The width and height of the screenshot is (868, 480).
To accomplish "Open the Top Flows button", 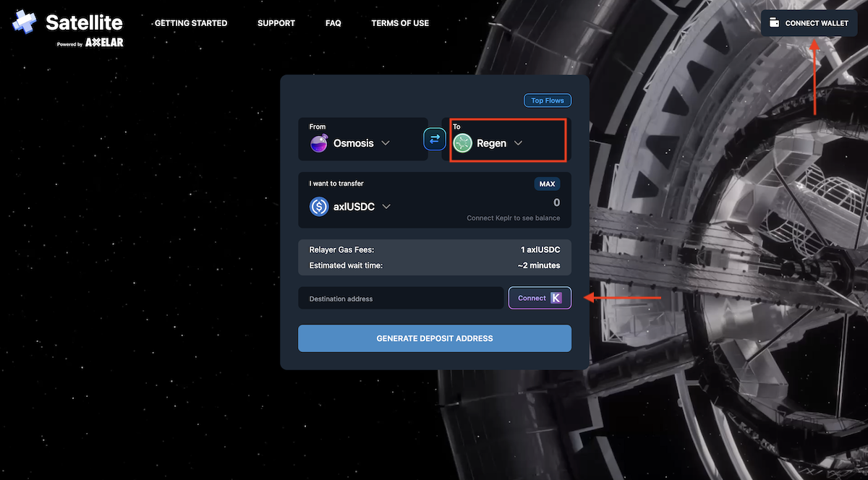I will [x=548, y=100].
